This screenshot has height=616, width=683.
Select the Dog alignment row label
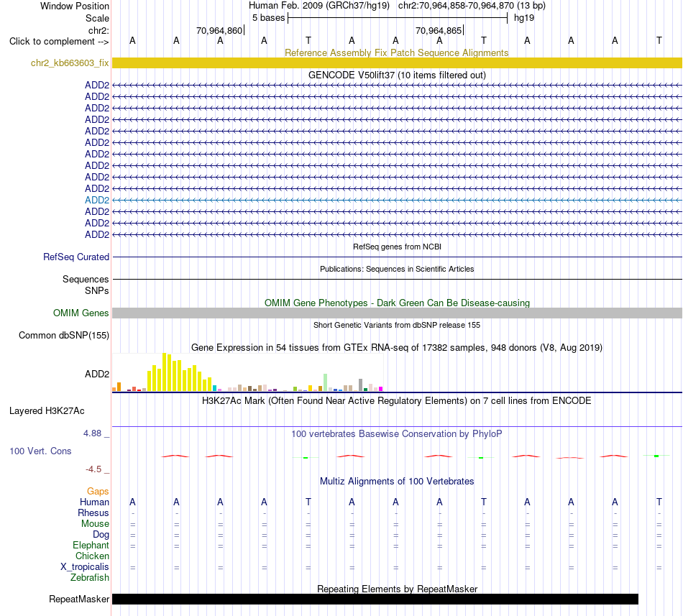coord(101,534)
